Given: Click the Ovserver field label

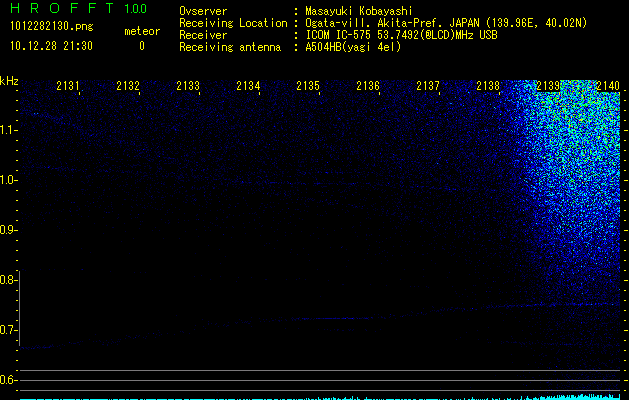Looking at the screenshot, I should pos(203,11).
